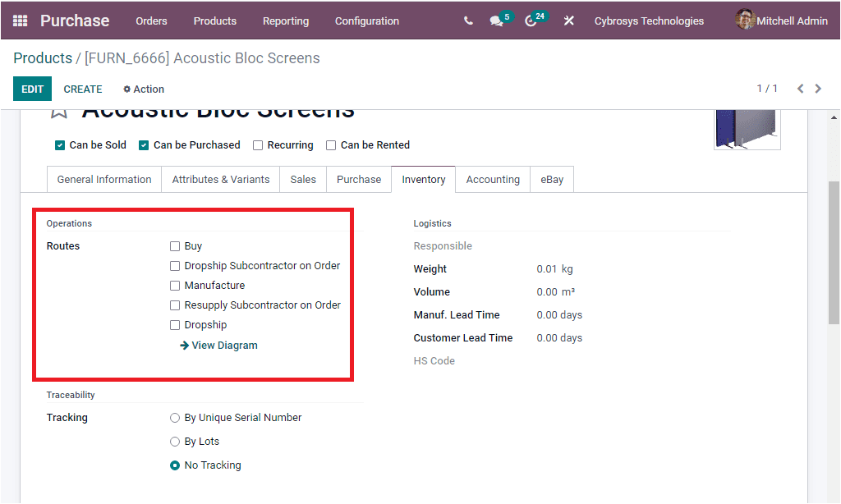This screenshot has width=841, height=504.
Task: Open the activities clock icon
Action: (532, 21)
